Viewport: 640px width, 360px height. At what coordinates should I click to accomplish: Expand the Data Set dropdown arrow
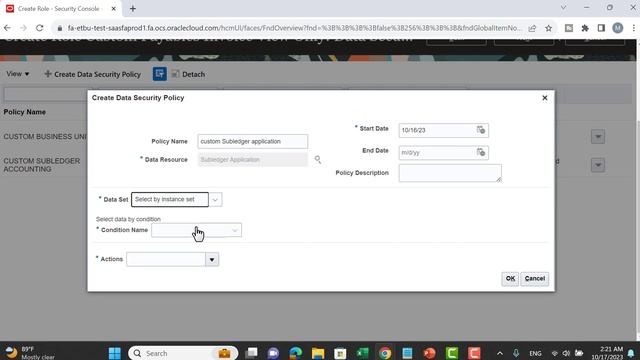point(215,200)
